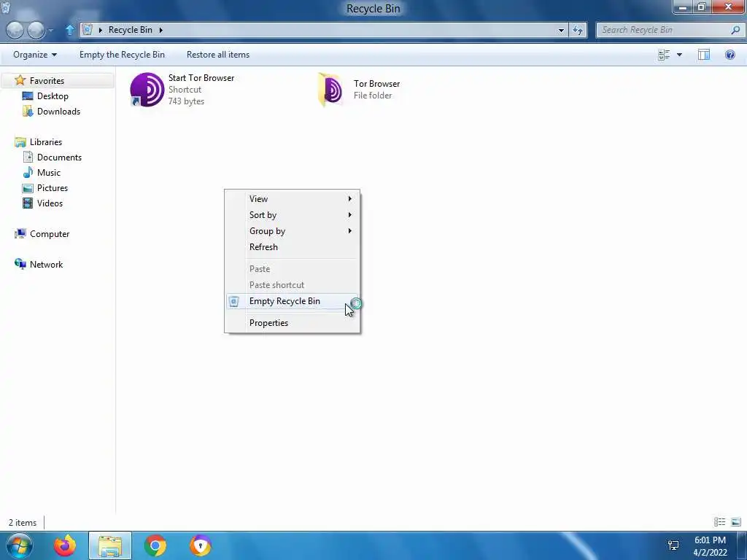The image size is (747, 560).
Task: Click the Recycle Bin breadcrumb text
Action: (131, 30)
